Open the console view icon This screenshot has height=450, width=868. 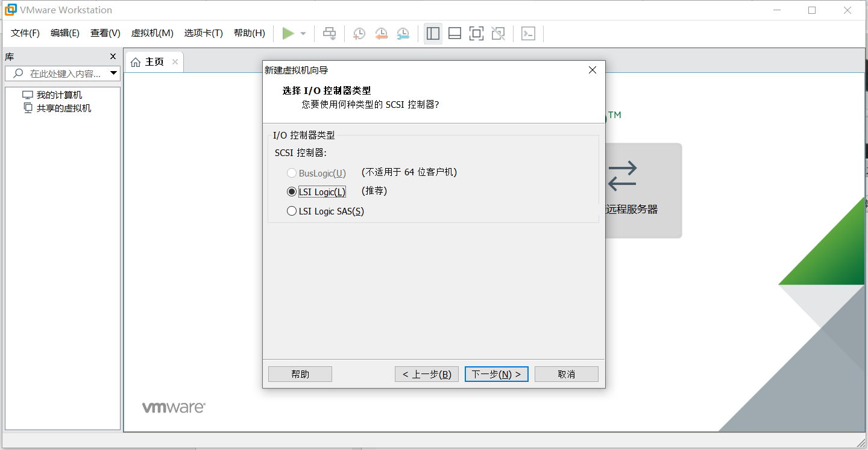pyautogui.click(x=528, y=34)
